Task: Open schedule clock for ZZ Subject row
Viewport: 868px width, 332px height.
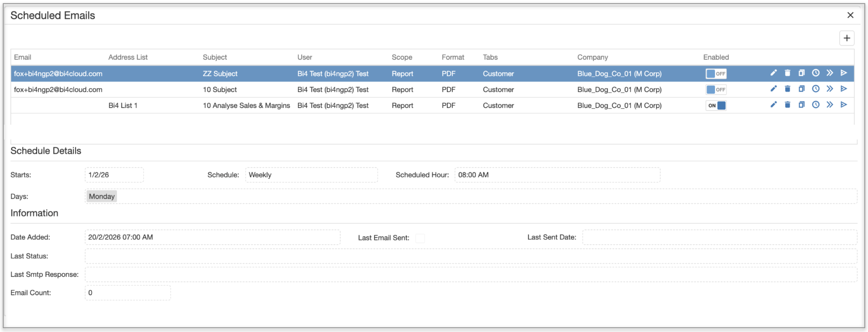Action: click(x=816, y=73)
